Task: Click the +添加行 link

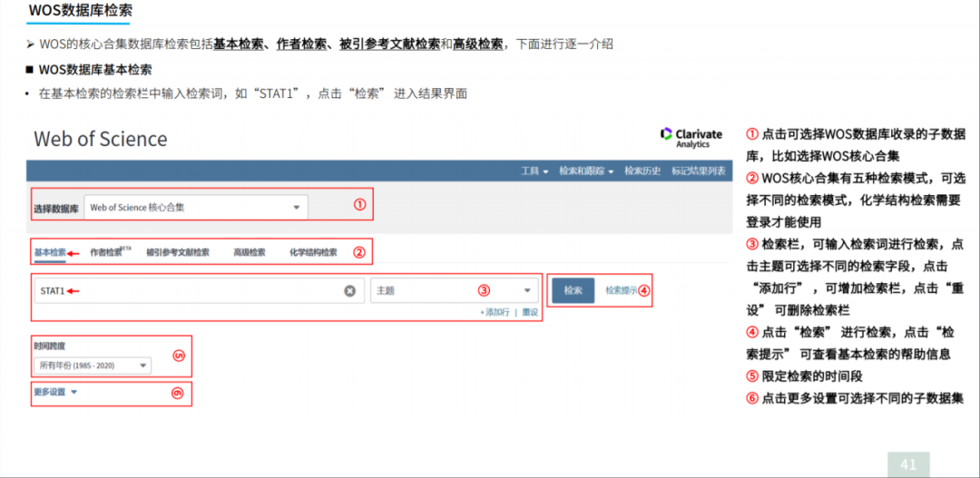Action: [495, 312]
